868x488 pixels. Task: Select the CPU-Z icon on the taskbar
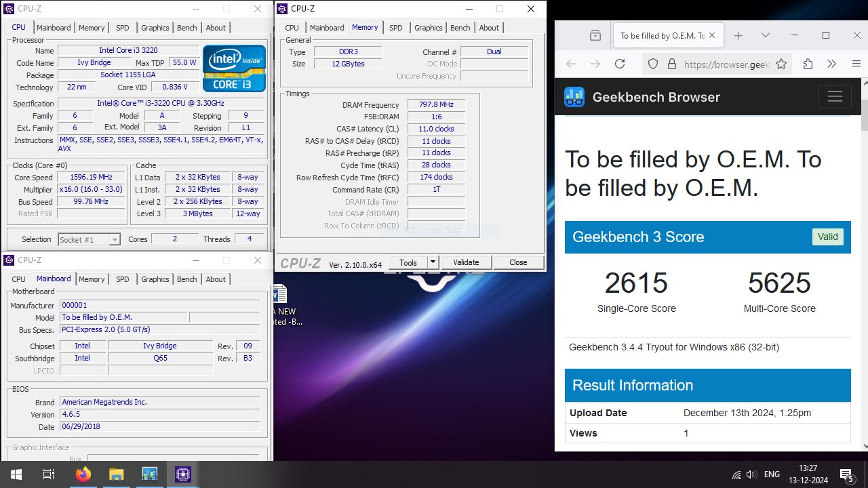point(182,474)
